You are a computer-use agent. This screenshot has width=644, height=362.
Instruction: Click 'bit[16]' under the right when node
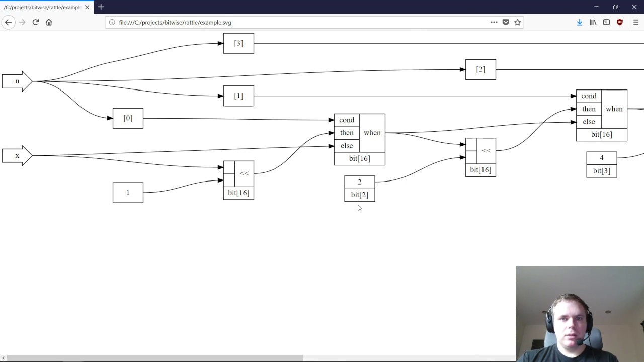point(602,135)
